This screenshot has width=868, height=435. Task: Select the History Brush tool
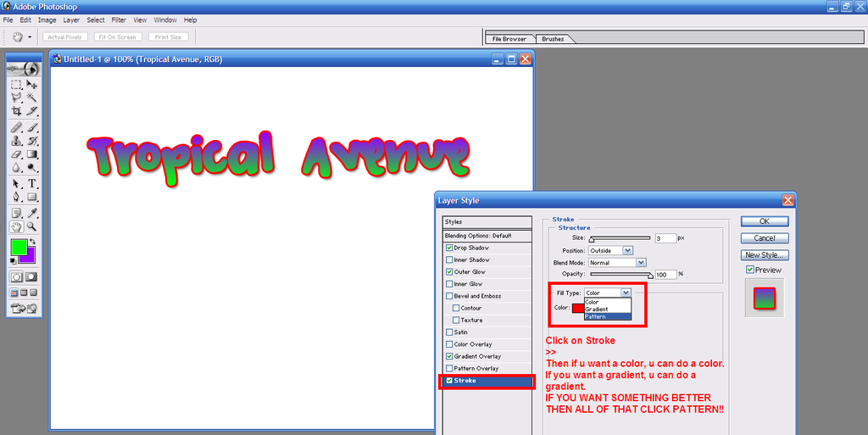point(32,141)
